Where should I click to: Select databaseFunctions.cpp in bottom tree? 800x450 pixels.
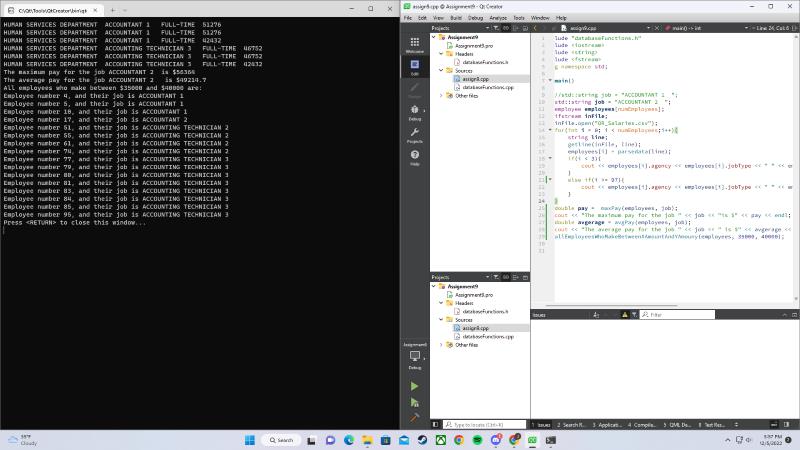(x=488, y=337)
